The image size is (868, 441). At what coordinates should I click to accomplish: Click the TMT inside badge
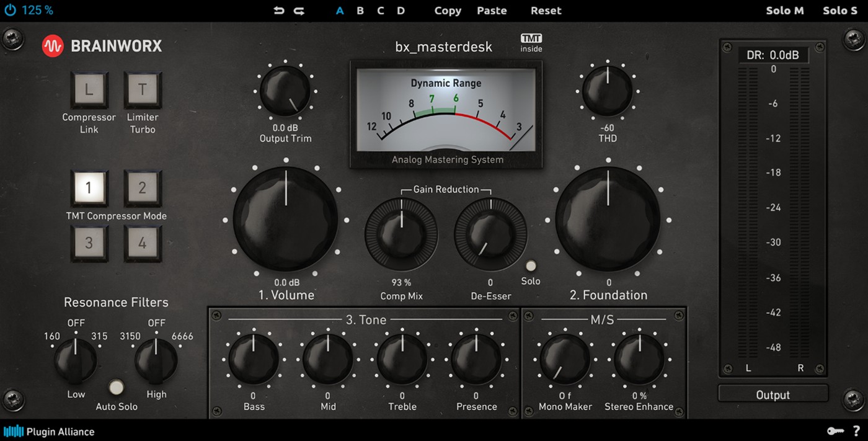tap(531, 43)
